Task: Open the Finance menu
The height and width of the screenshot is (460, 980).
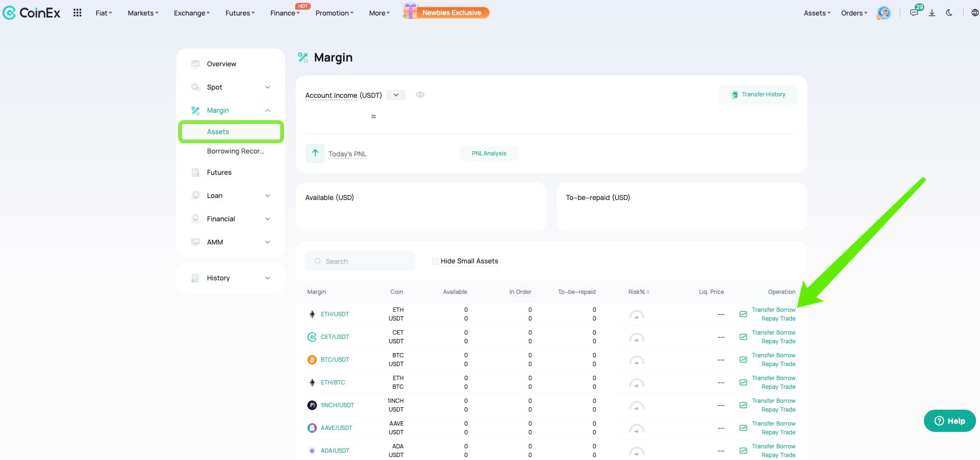Action: pos(285,13)
